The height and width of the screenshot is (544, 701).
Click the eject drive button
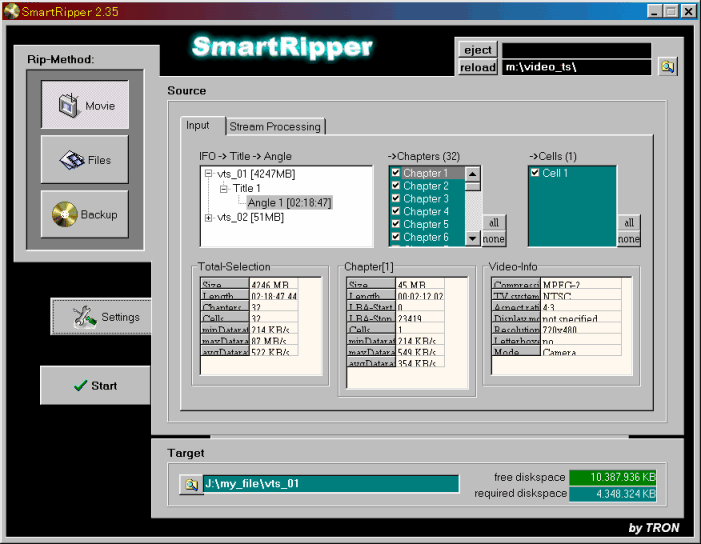pyautogui.click(x=477, y=50)
